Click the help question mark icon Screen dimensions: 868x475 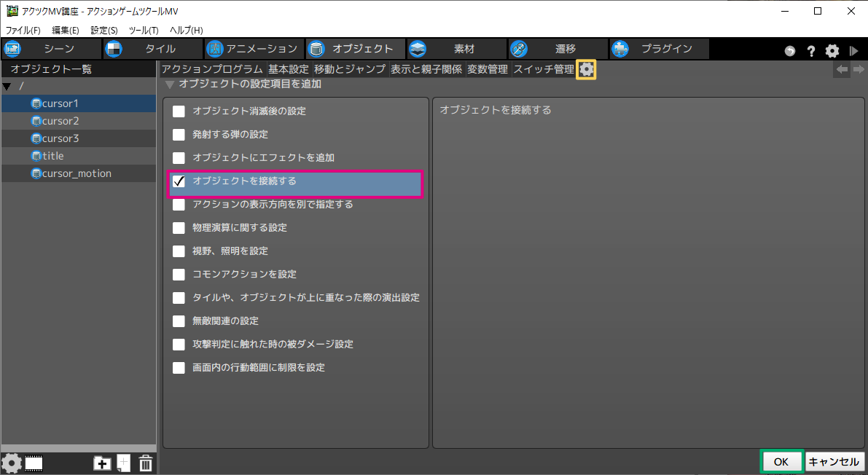click(x=810, y=51)
